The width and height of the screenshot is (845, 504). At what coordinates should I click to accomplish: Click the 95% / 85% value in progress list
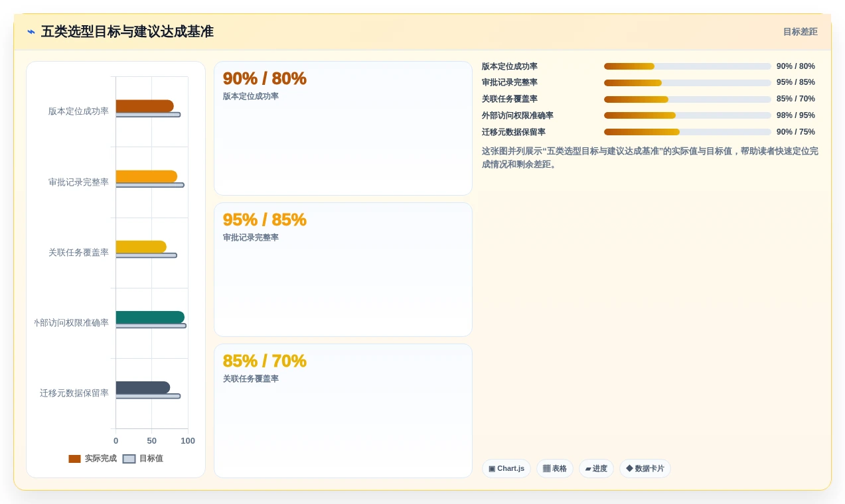(795, 83)
